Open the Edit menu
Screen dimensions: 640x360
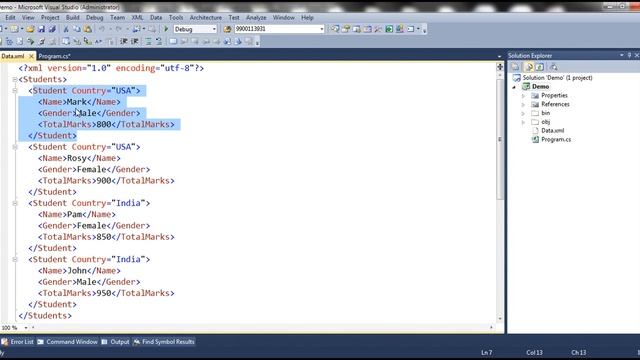[x=10, y=18]
